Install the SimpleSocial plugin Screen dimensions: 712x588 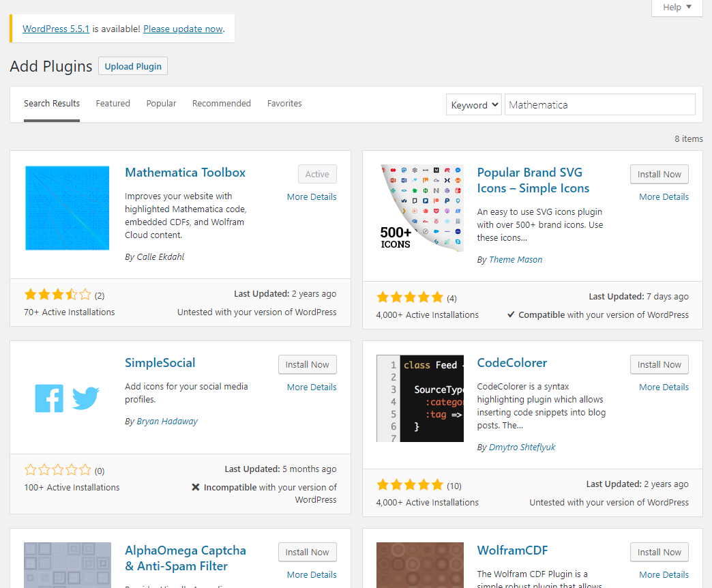coord(307,365)
